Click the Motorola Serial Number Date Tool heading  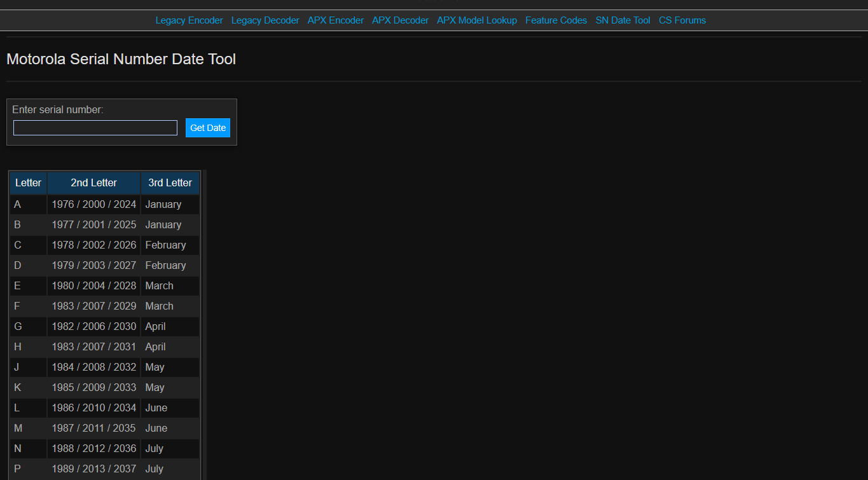121,59
